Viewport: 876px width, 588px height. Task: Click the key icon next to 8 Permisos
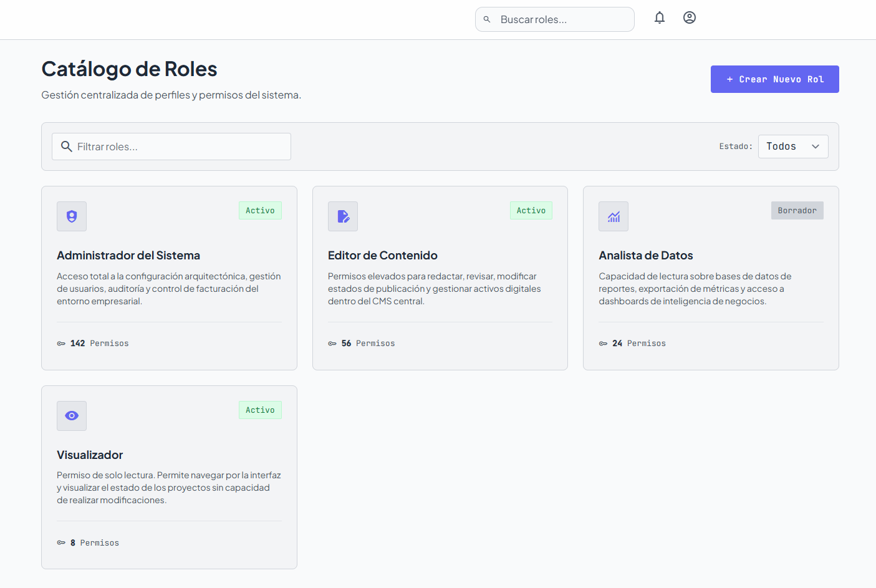click(x=61, y=542)
